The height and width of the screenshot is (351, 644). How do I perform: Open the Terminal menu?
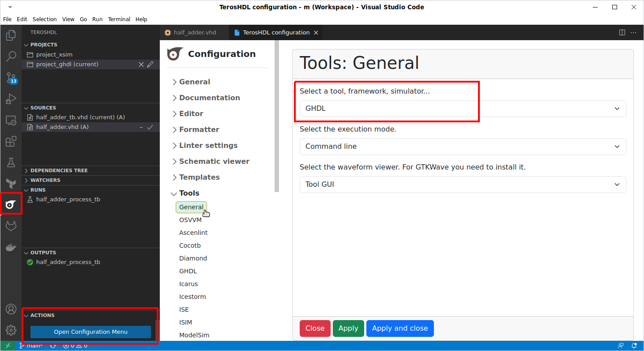coord(119,19)
